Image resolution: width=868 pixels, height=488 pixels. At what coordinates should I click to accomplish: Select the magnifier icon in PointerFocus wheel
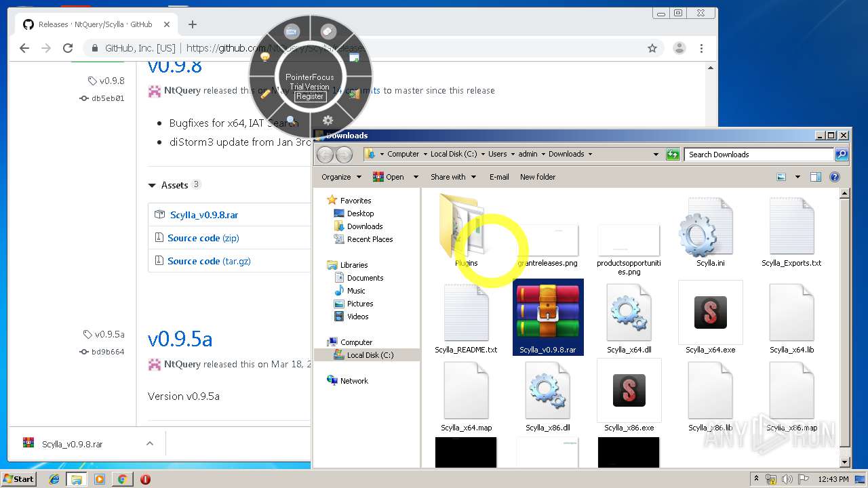(x=292, y=120)
